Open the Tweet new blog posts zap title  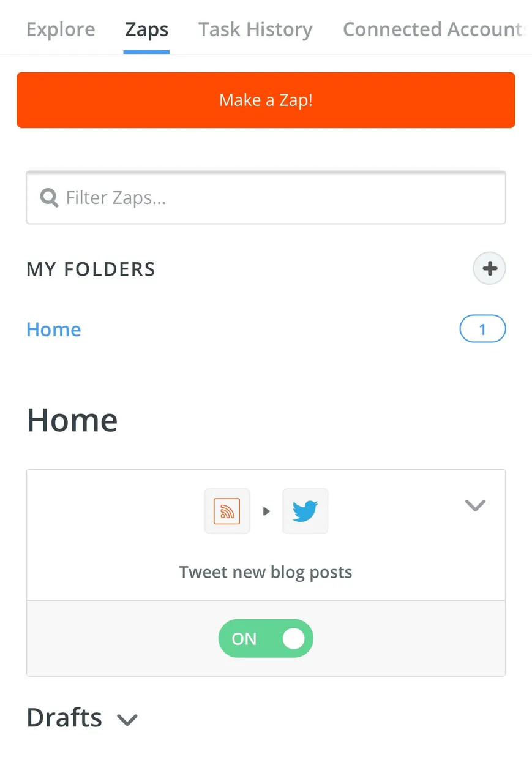click(266, 572)
